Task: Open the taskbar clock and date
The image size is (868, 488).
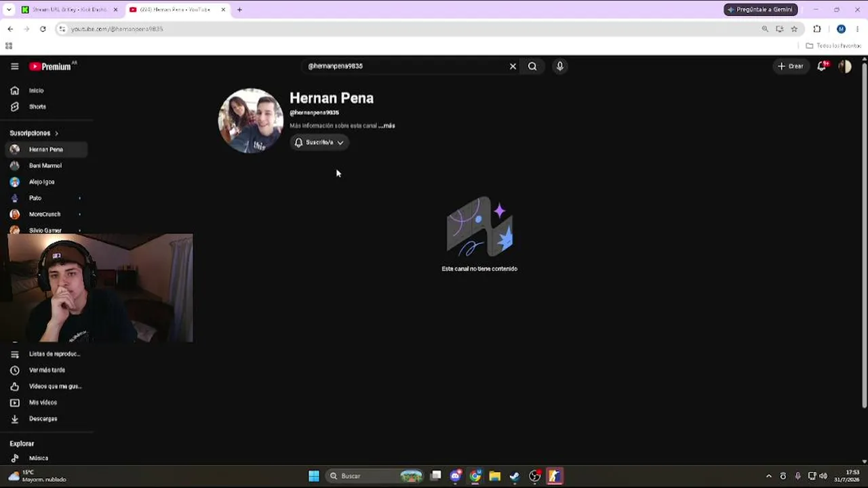Action: click(846, 476)
